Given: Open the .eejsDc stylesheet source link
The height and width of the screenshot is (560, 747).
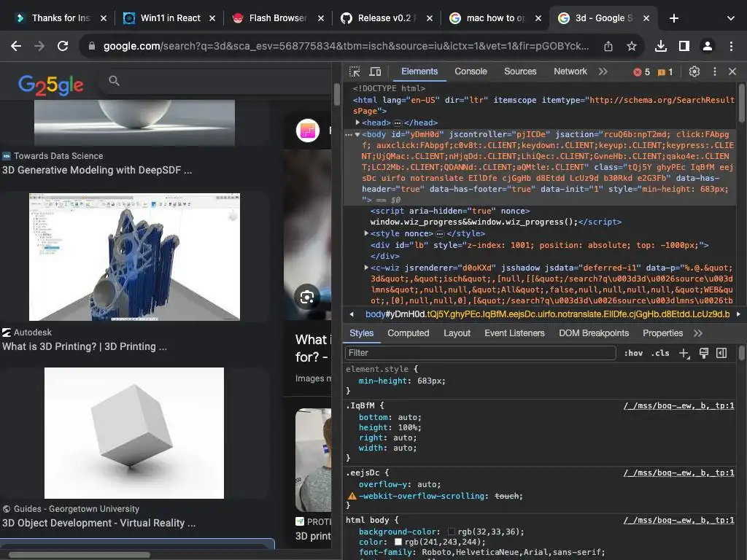Looking at the screenshot, I should point(679,472).
